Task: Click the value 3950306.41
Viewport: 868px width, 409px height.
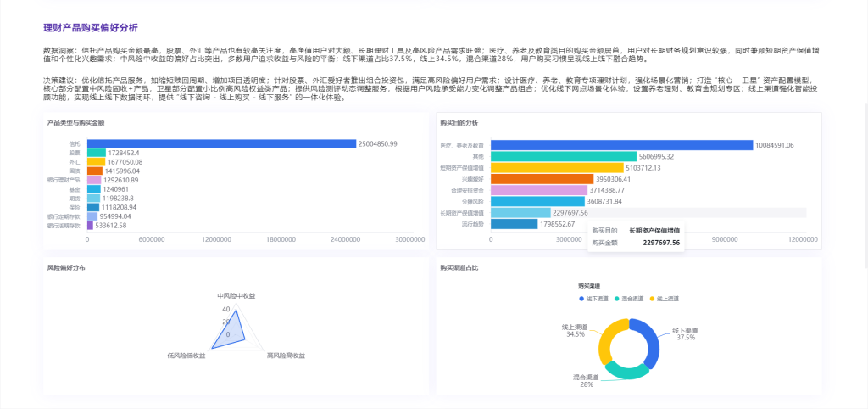Action: pyautogui.click(x=614, y=179)
